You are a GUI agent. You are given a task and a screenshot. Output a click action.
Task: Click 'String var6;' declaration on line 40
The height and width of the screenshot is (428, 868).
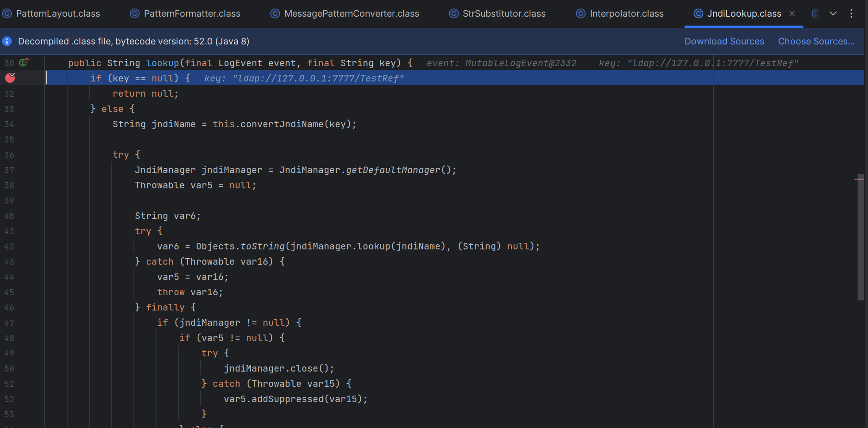point(168,216)
